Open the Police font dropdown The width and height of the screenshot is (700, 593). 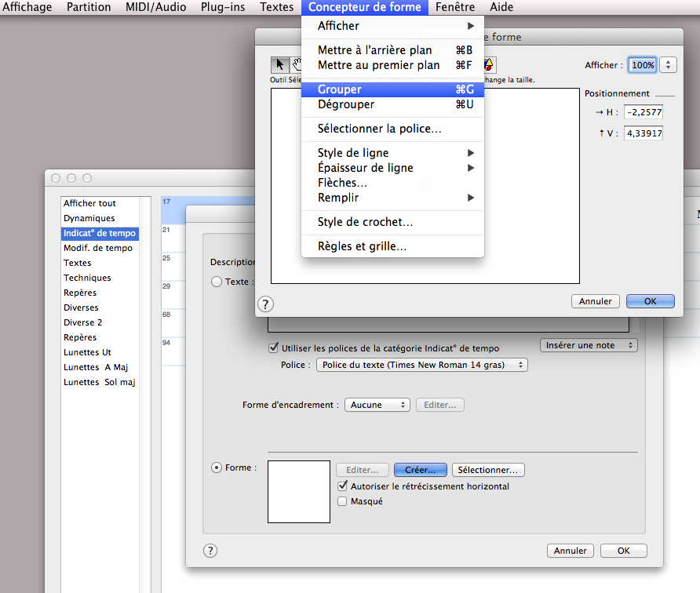click(x=421, y=365)
